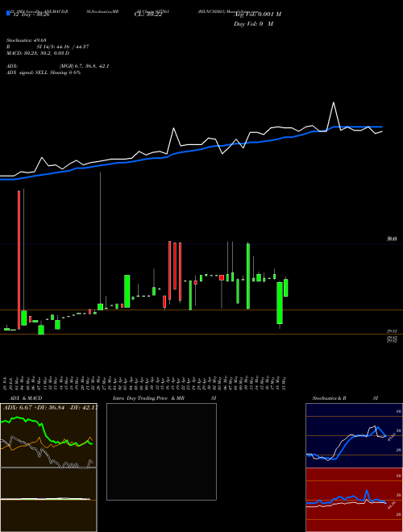Image resolution: width=403 pixels, height=532 pixels.
Task: Click the 'Intra Day Trading Price & MR SI' title
Action: [164, 398]
